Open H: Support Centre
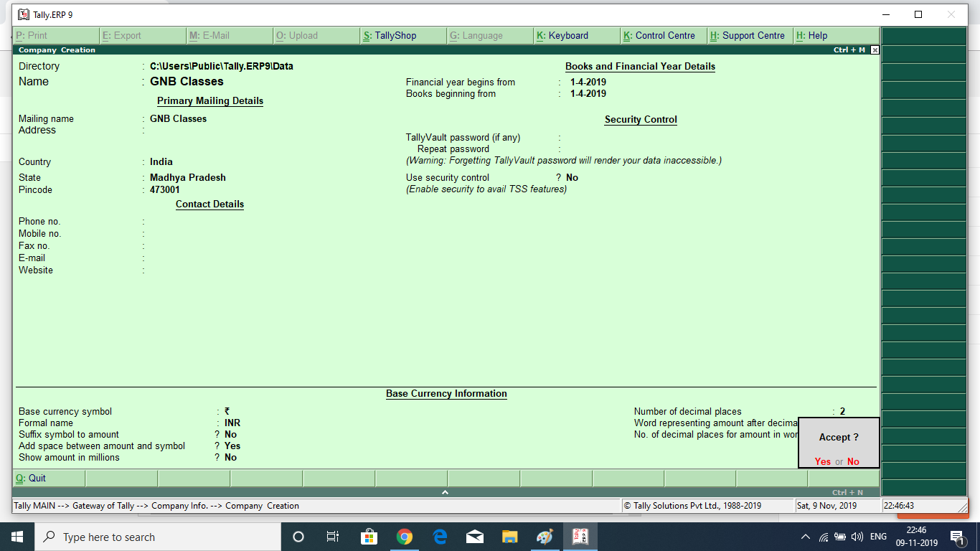Screen dimensions: 980x551 (x=750, y=35)
